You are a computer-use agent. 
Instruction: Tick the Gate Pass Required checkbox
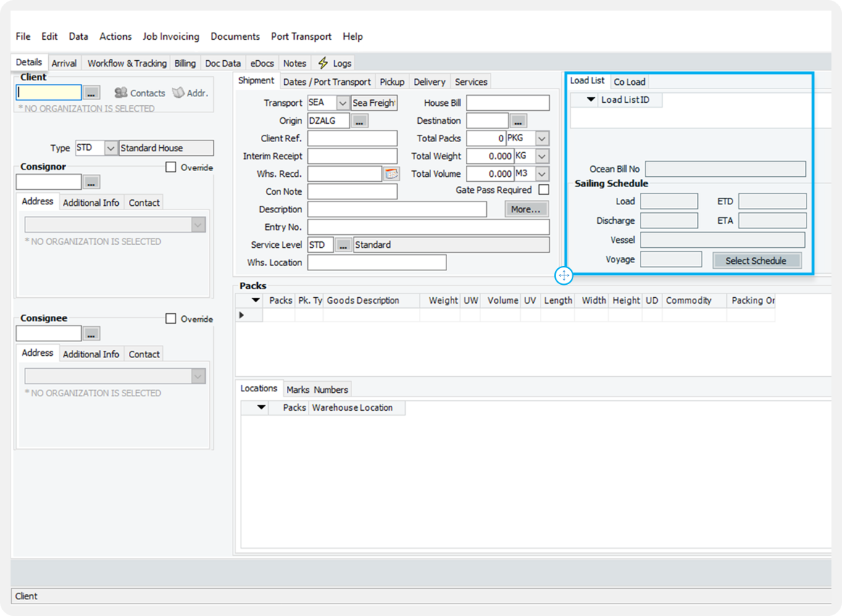coord(543,190)
